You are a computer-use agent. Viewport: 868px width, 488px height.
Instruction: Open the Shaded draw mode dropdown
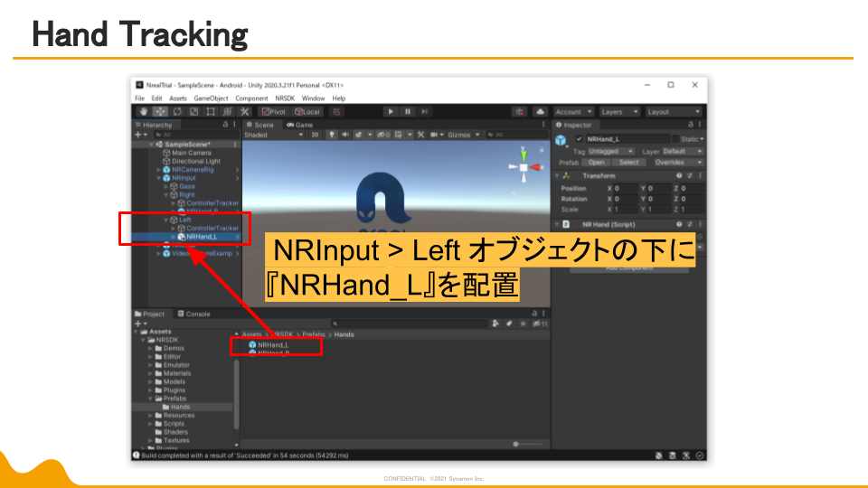click(x=274, y=135)
